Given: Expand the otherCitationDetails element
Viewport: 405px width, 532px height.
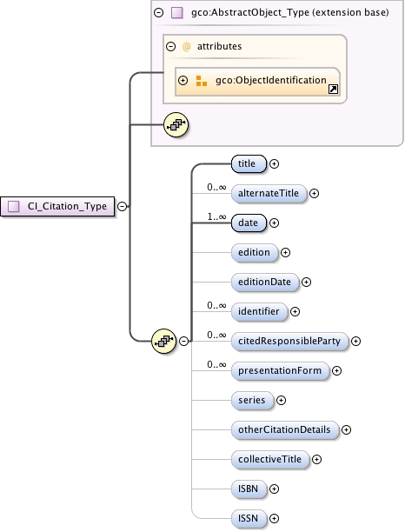Looking at the screenshot, I should coord(346,430).
